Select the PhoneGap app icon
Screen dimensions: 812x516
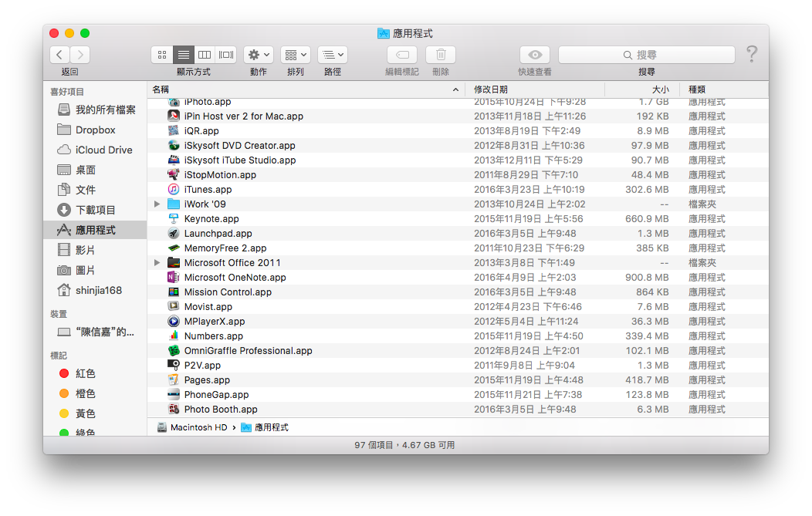click(x=174, y=394)
